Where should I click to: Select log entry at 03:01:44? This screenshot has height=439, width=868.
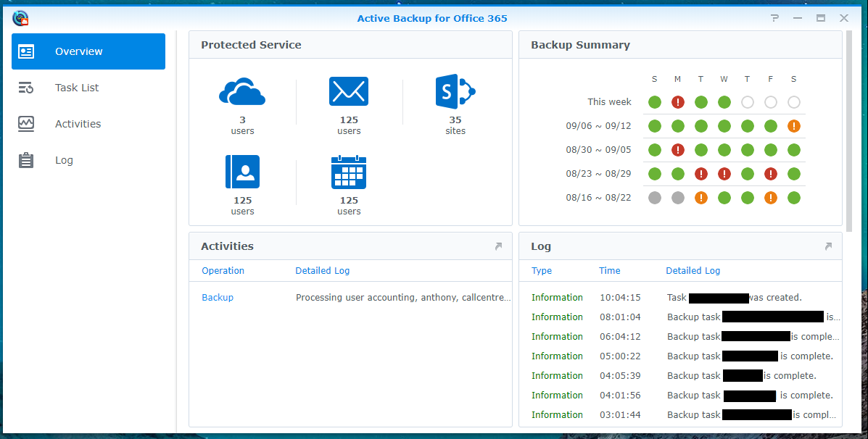680,414
